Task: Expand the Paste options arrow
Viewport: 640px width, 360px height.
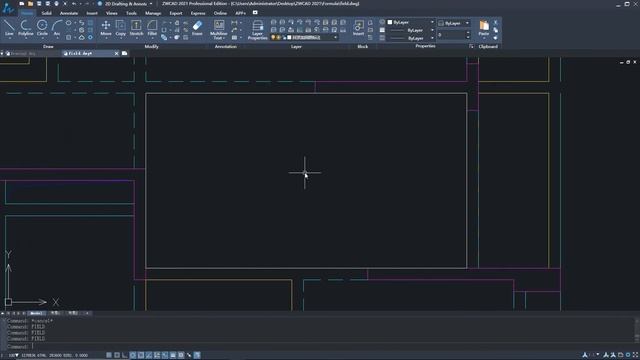Action: point(484,38)
